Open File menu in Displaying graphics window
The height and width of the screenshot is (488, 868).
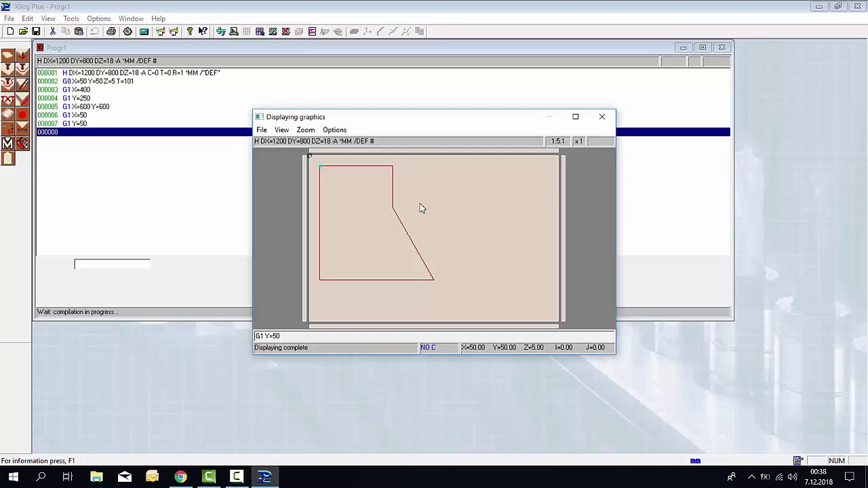pyautogui.click(x=262, y=129)
